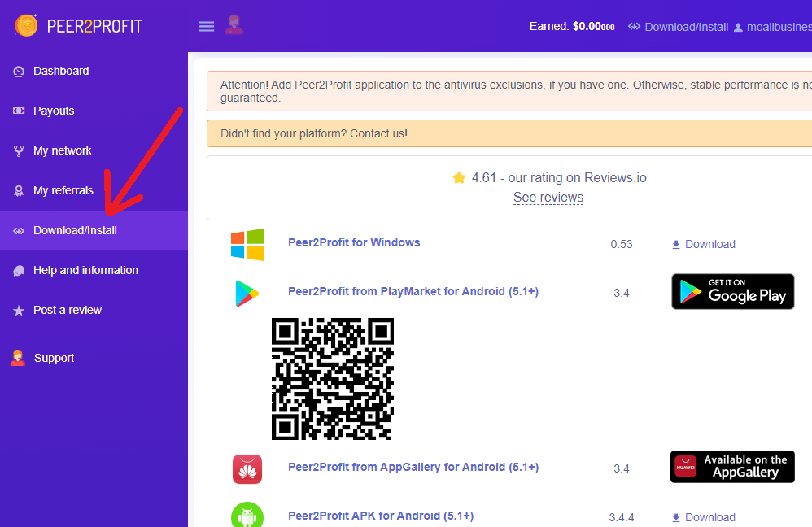Click the Didn't find your platform banner

pyautogui.click(x=509, y=133)
